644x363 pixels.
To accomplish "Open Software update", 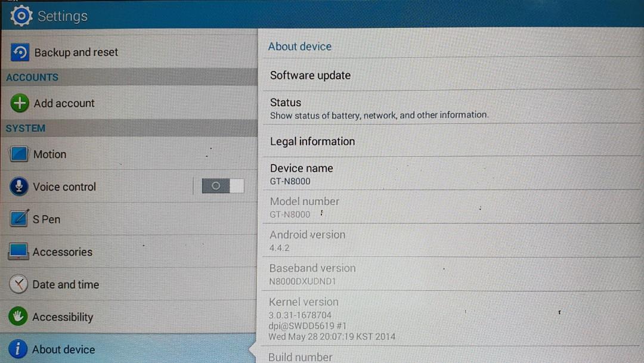I will pyautogui.click(x=310, y=76).
